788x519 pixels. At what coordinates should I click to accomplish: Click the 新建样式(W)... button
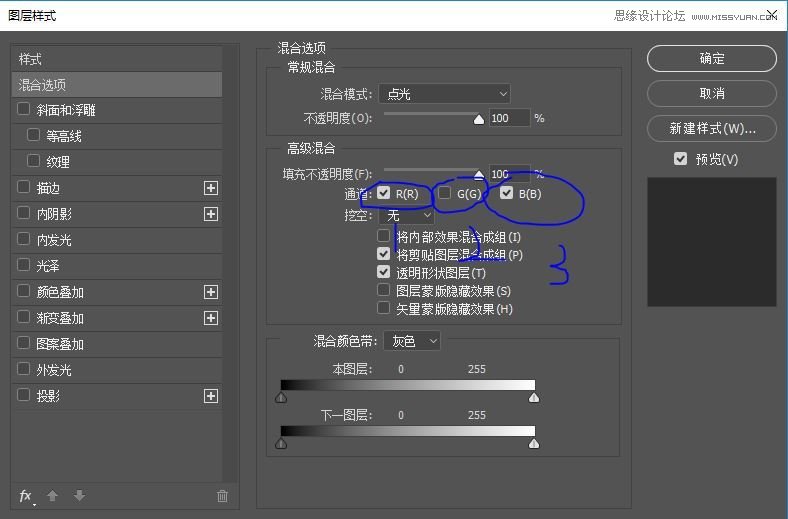point(712,129)
